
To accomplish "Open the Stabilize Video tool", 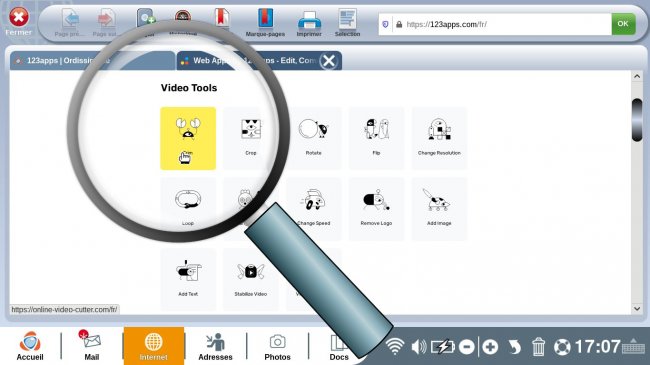I will [x=251, y=279].
